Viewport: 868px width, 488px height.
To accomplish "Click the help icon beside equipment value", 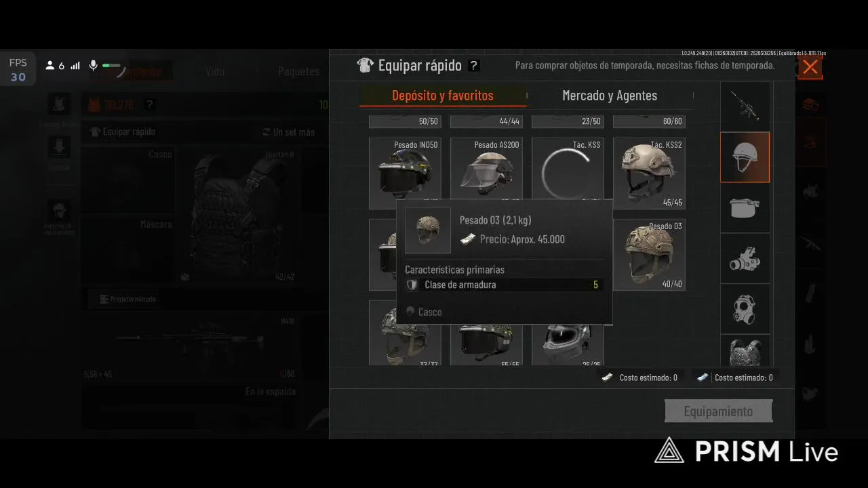I will tap(149, 105).
